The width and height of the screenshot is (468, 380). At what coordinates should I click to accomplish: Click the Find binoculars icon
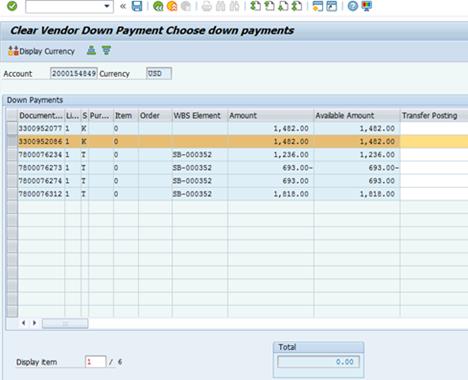click(220, 6)
